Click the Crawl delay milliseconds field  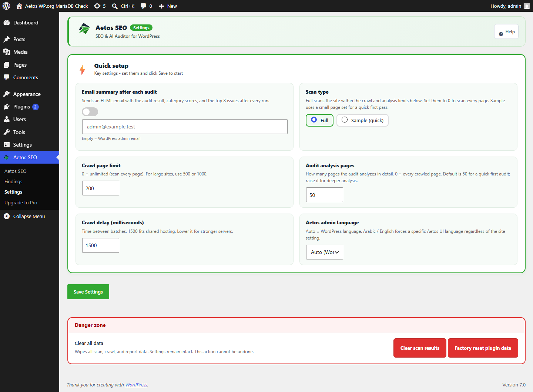(101, 245)
